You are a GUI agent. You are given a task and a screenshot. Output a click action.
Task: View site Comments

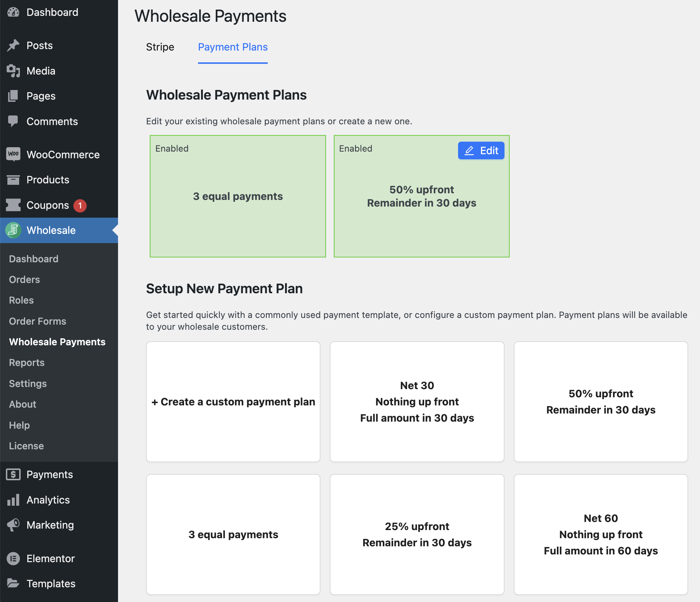pyautogui.click(x=52, y=121)
